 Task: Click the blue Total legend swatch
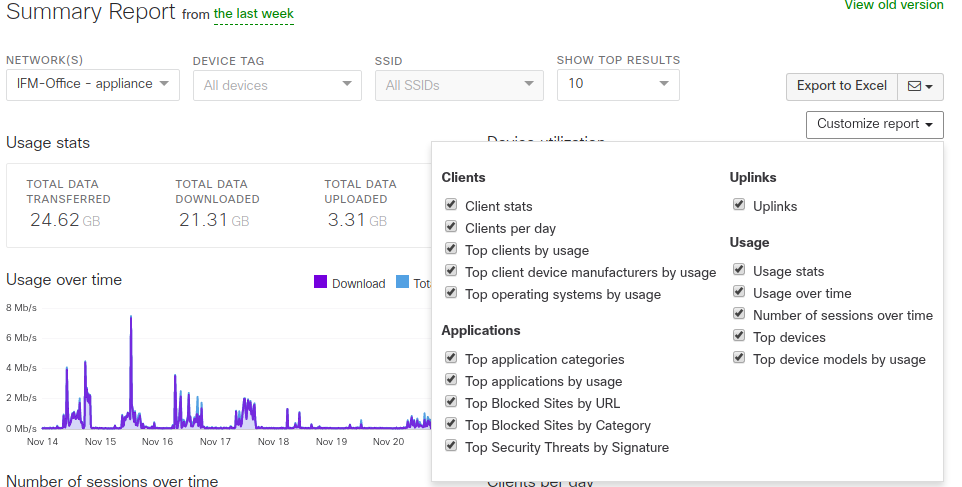point(402,282)
